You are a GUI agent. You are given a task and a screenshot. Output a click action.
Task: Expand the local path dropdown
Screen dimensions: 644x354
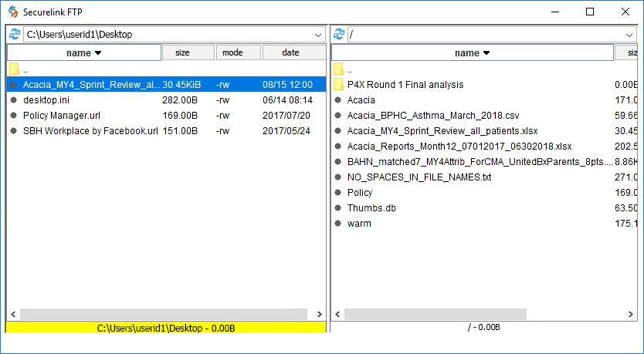coord(319,35)
